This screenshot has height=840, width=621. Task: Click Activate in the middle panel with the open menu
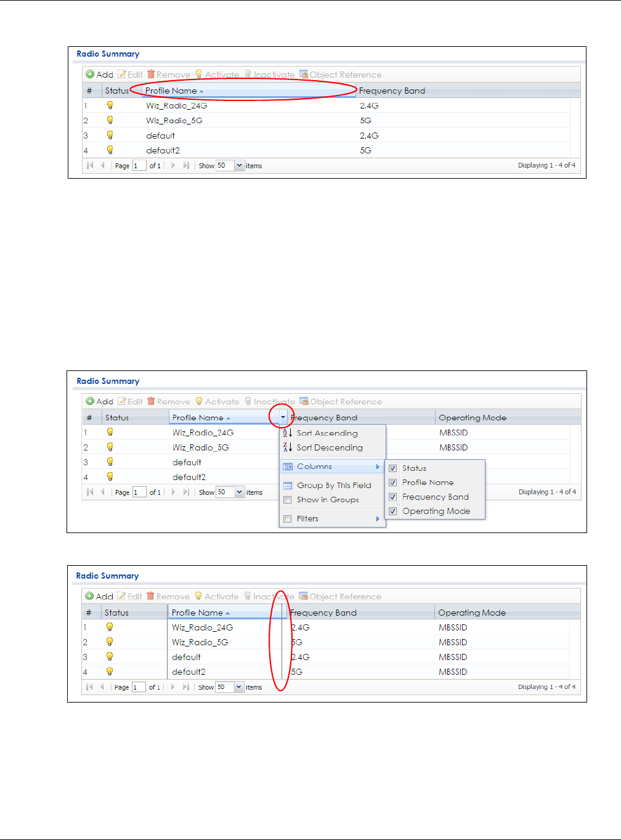point(217,401)
